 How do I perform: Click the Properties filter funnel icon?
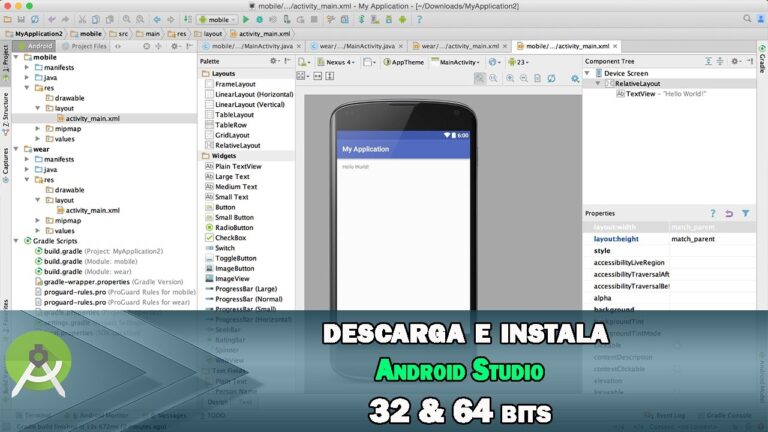click(x=745, y=213)
